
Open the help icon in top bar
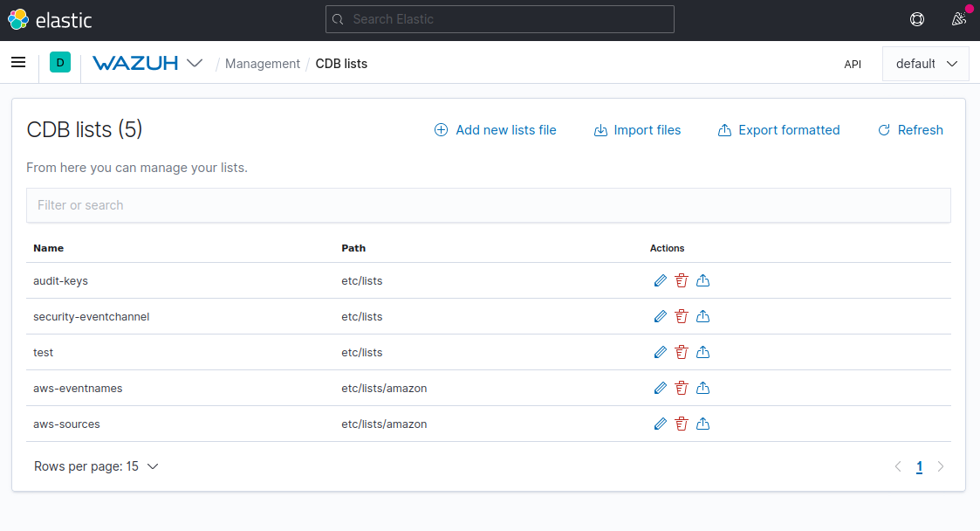click(916, 19)
